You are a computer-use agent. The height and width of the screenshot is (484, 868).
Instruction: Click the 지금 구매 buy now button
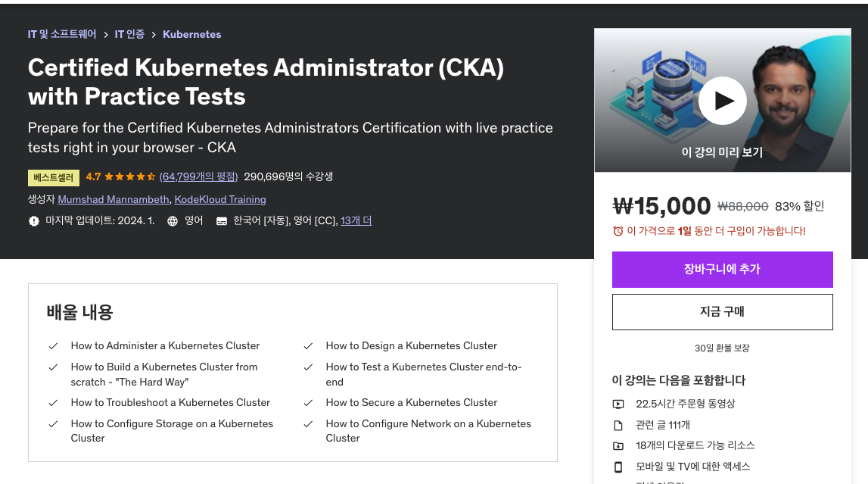point(723,312)
